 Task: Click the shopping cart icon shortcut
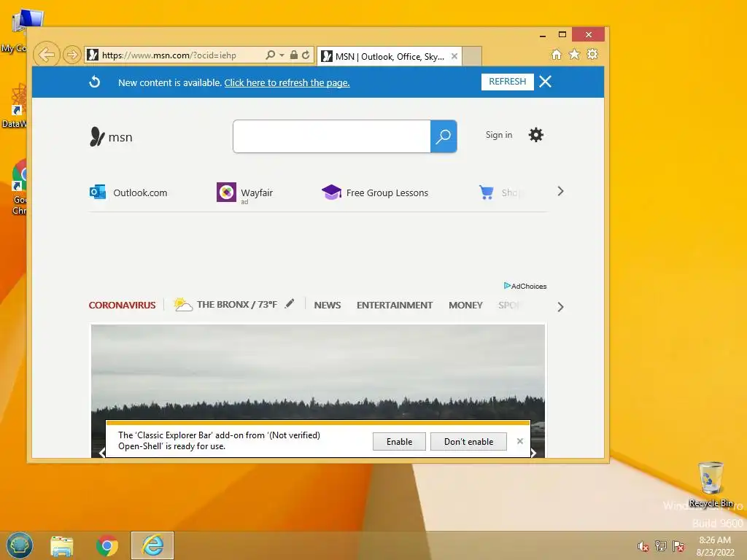click(487, 192)
